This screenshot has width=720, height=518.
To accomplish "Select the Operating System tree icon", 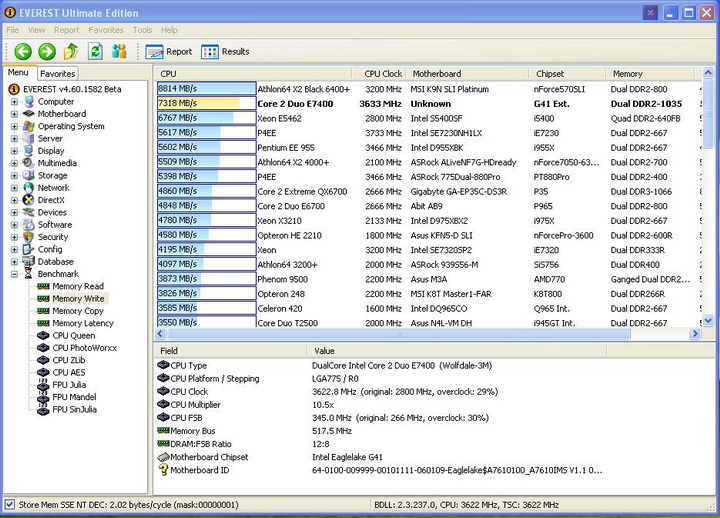I will [x=29, y=126].
